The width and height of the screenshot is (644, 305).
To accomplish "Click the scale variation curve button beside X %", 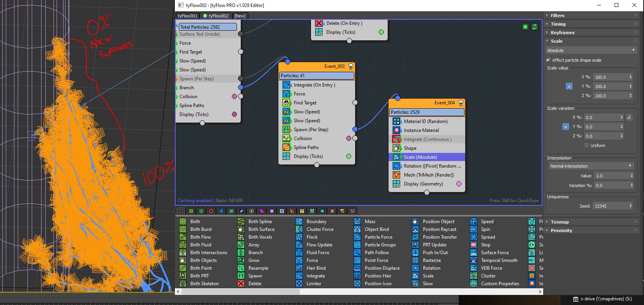I will [x=629, y=117].
